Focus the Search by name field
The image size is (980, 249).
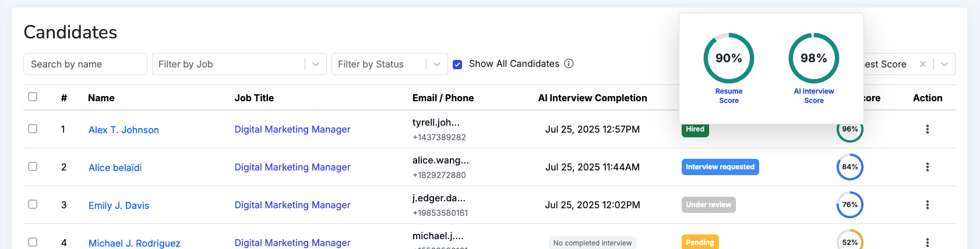click(x=85, y=64)
